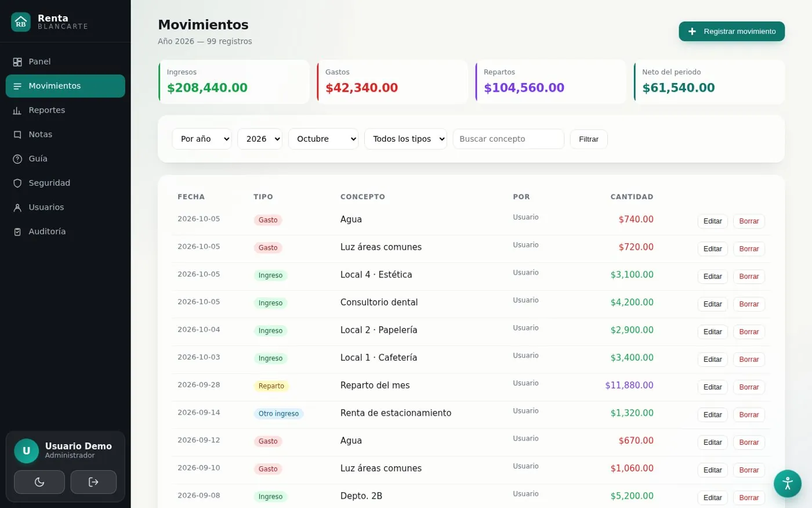Delete the Local 1 · Cafetería row

click(749, 359)
